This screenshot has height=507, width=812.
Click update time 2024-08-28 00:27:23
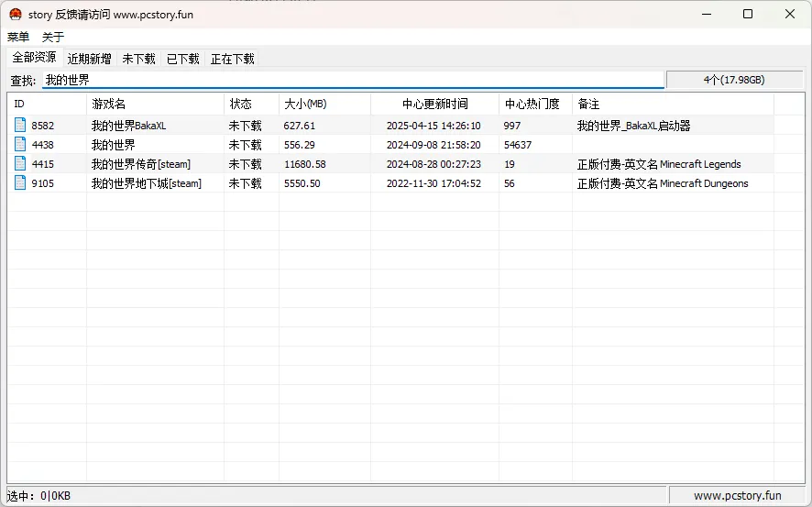[x=433, y=164]
